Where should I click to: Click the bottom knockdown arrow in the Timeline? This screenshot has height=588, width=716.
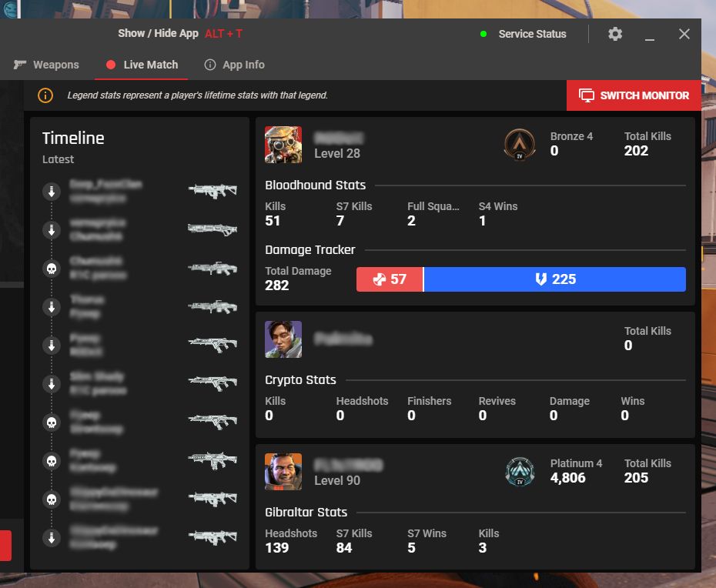(x=52, y=538)
